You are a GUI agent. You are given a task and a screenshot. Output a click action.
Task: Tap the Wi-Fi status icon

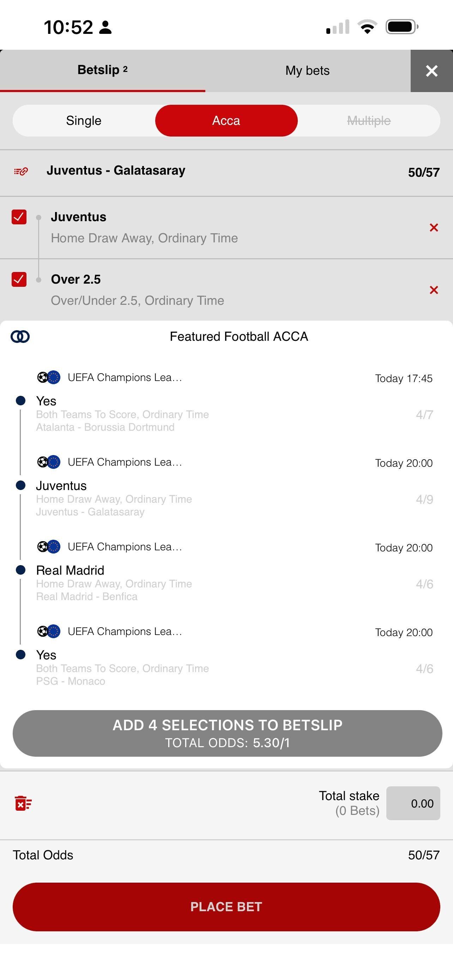pos(367,27)
